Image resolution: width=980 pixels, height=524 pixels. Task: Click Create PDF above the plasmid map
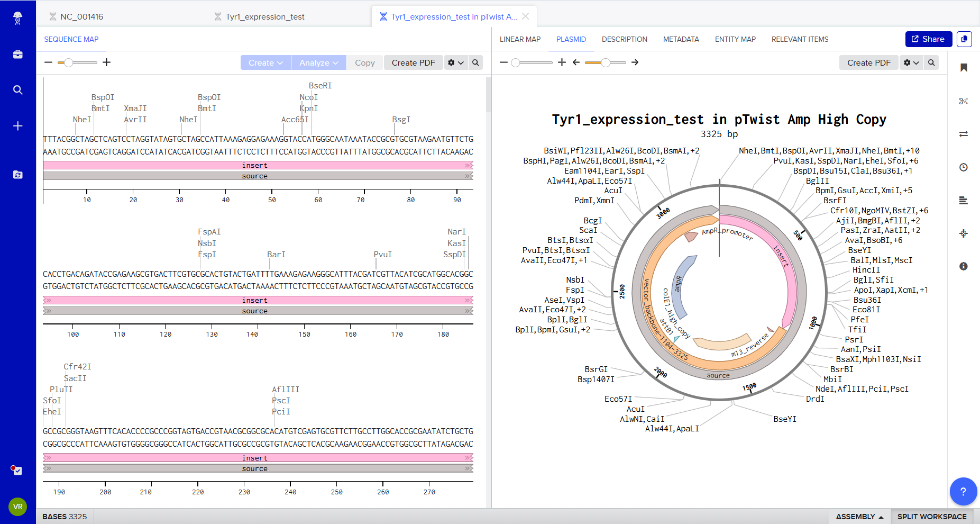click(x=868, y=62)
